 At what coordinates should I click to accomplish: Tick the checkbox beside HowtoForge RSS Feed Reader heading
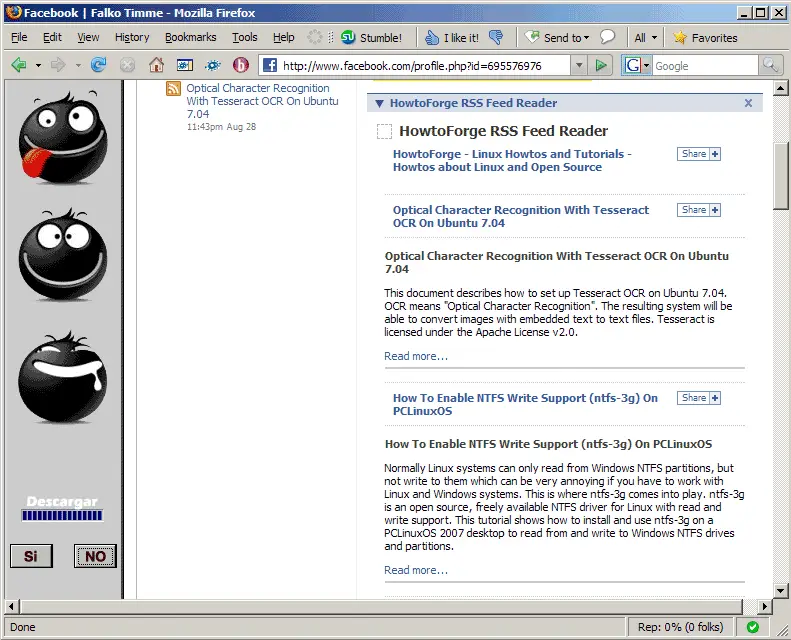tap(384, 131)
